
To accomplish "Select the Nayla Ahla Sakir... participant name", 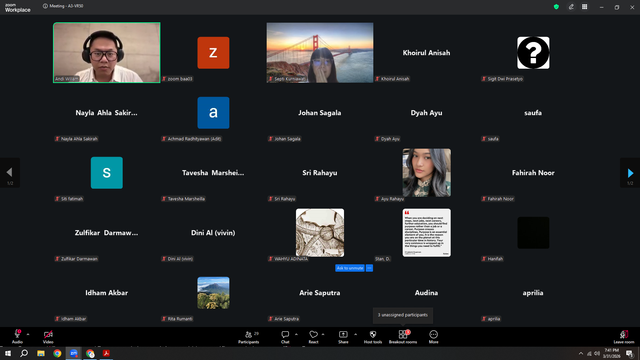I will 107,113.
